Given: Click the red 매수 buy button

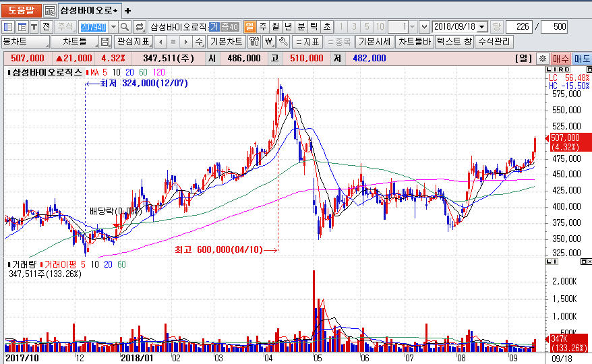Looking at the screenshot, I should pyautogui.click(x=561, y=59).
